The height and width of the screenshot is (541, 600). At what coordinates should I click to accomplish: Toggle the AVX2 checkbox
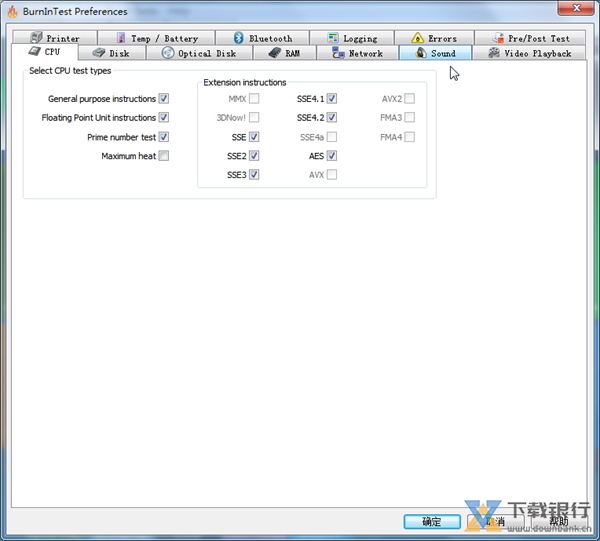409,99
